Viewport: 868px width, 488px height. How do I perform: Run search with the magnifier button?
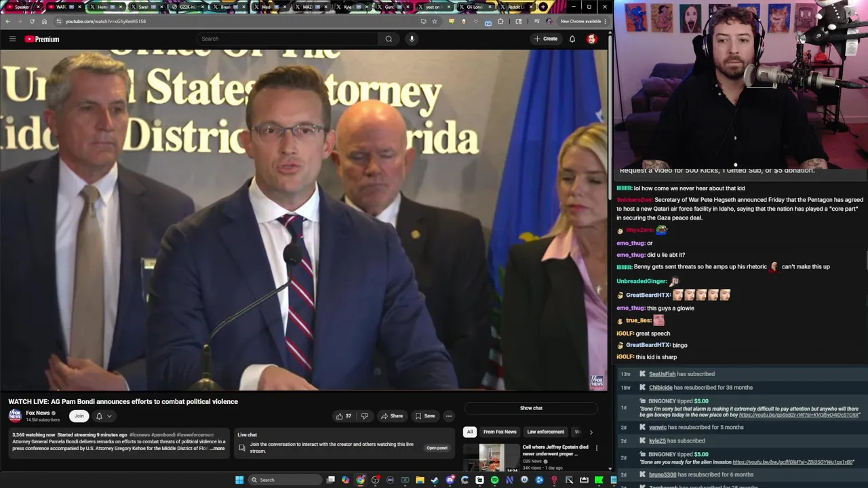(389, 39)
